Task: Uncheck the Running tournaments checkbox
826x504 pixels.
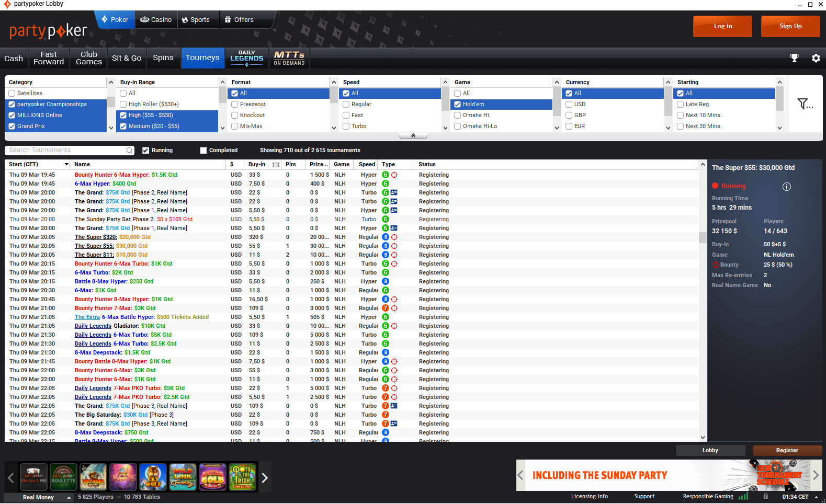Action: click(146, 151)
